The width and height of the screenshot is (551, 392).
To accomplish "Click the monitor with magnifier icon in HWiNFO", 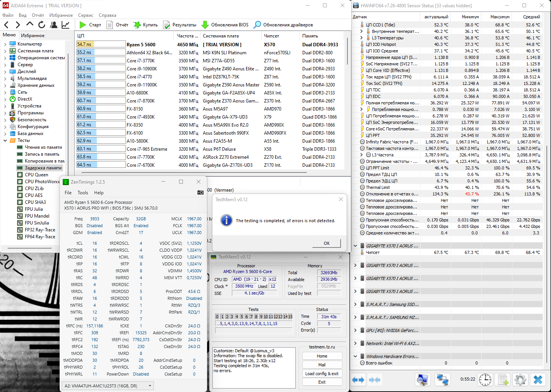I will (422, 379).
